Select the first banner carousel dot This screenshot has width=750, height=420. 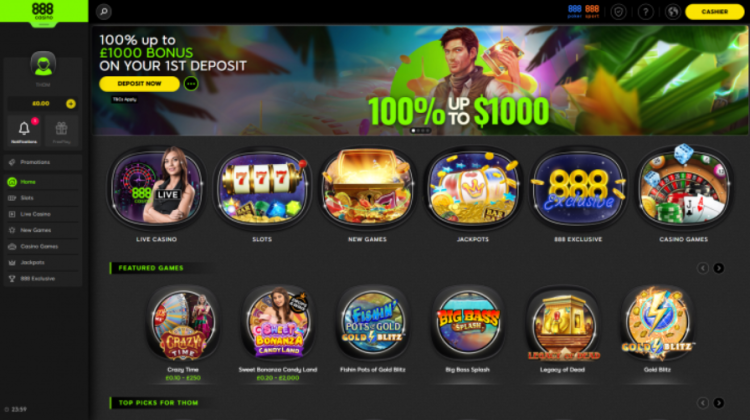tap(413, 130)
